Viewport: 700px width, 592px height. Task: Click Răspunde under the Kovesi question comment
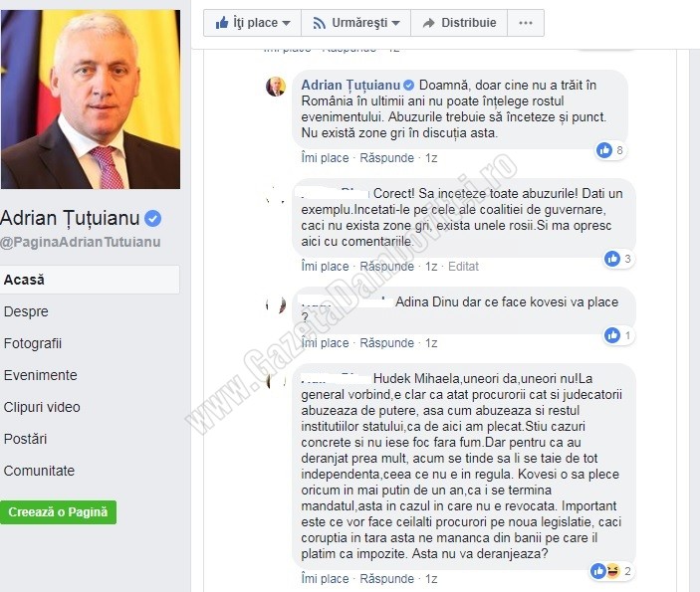point(386,343)
